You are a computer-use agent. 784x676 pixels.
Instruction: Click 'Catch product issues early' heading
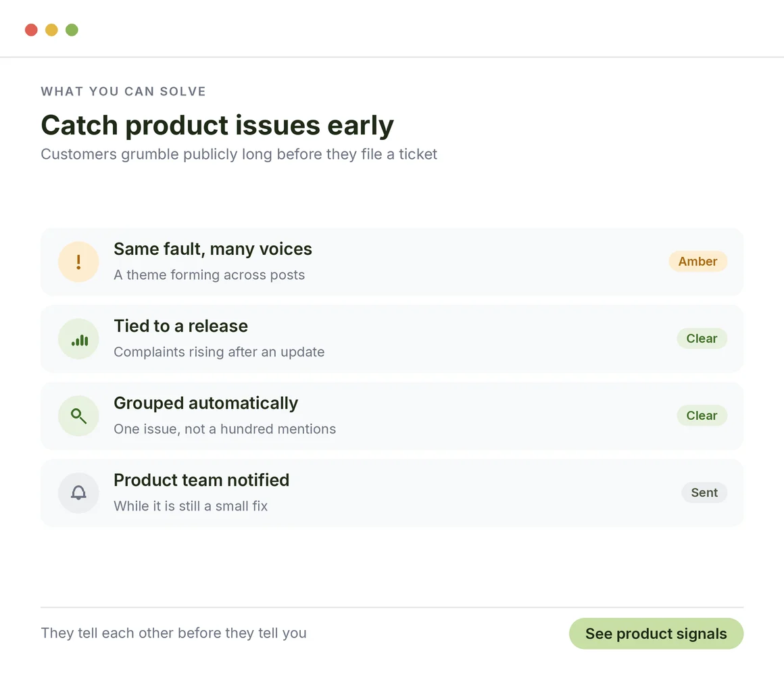point(217,125)
